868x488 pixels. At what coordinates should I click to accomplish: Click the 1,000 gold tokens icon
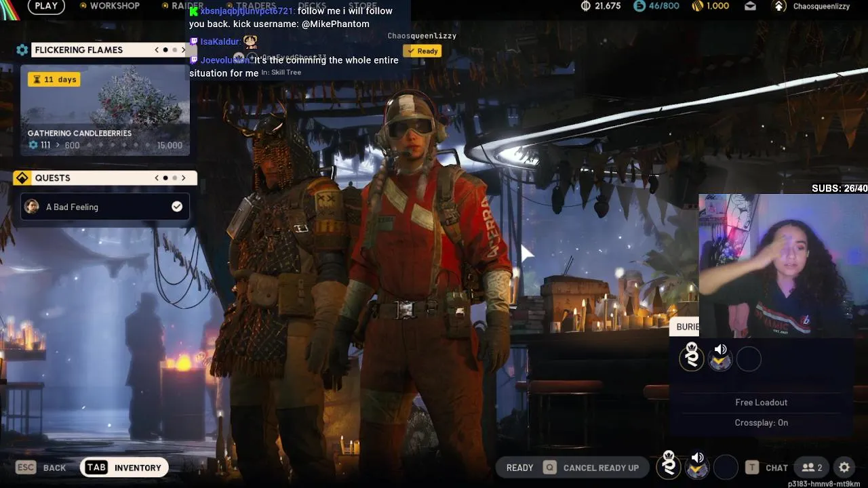pyautogui.click(x=697, y=6)
